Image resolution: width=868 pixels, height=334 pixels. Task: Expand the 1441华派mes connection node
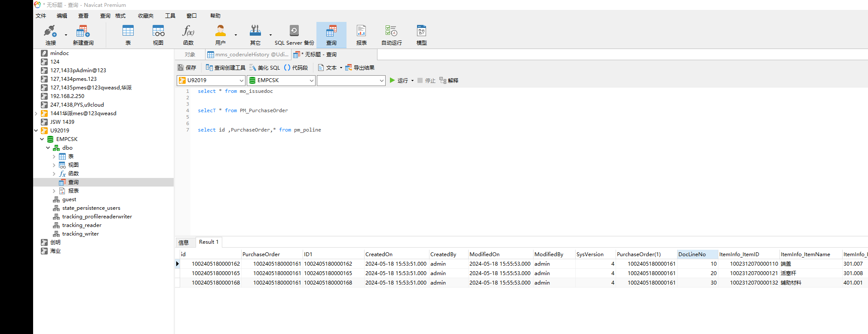[x=36, y=113]
